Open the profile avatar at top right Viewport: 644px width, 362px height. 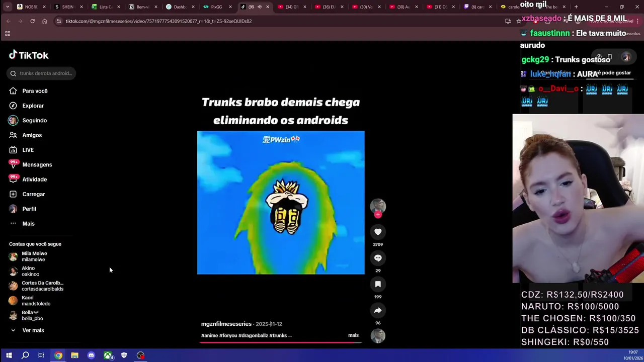[626, 57]
